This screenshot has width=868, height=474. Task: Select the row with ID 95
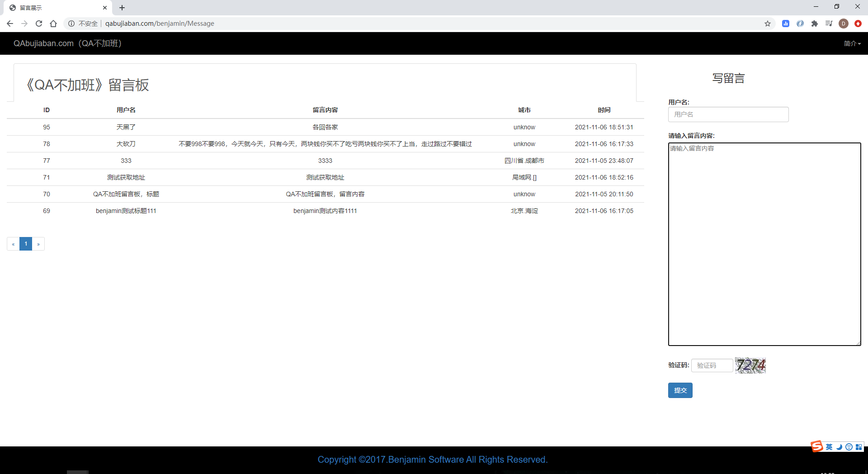(325, 127)
